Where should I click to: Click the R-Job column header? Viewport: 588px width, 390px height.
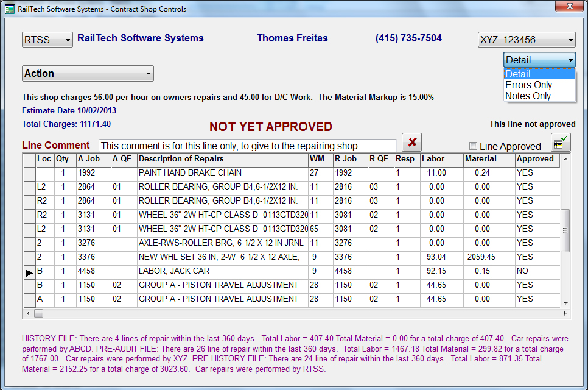tap(351, 159)
